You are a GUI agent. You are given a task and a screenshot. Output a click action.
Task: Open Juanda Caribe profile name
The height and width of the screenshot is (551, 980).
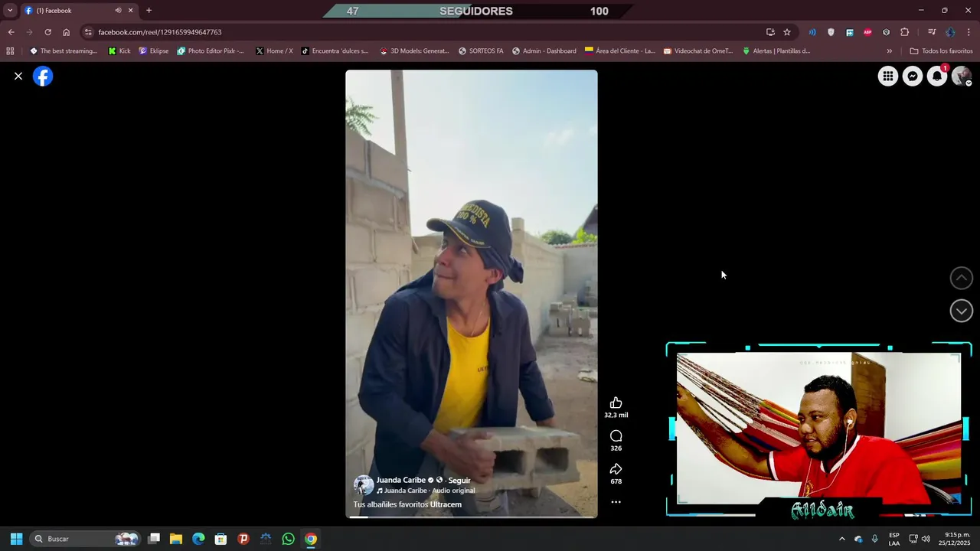(x=400, y=481)
